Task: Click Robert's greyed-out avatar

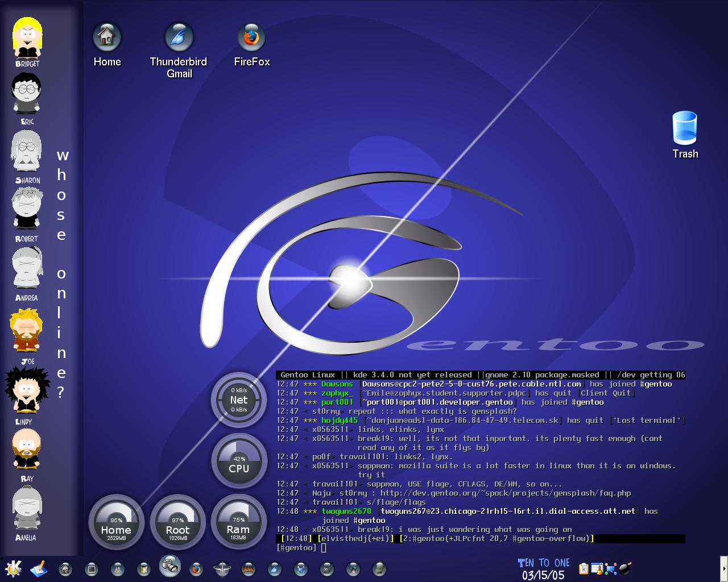Action: click(x=26, y=209)
